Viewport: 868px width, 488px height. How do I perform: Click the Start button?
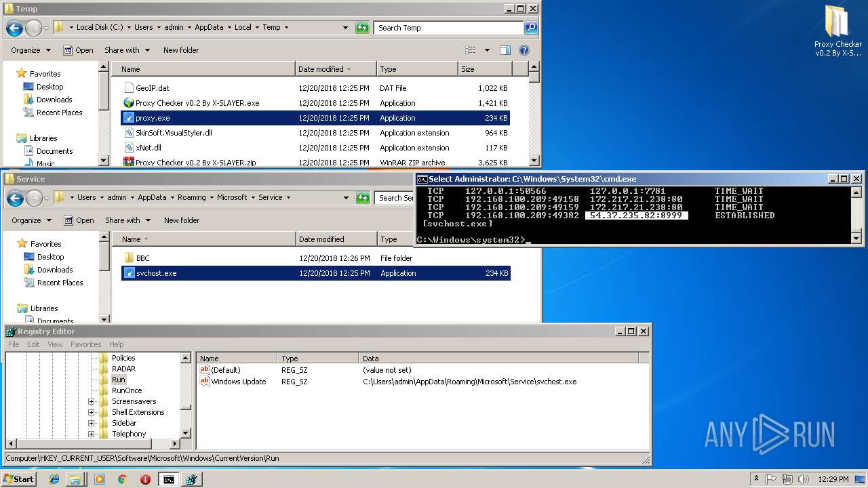pyautogui.click(x=18, y=479)
